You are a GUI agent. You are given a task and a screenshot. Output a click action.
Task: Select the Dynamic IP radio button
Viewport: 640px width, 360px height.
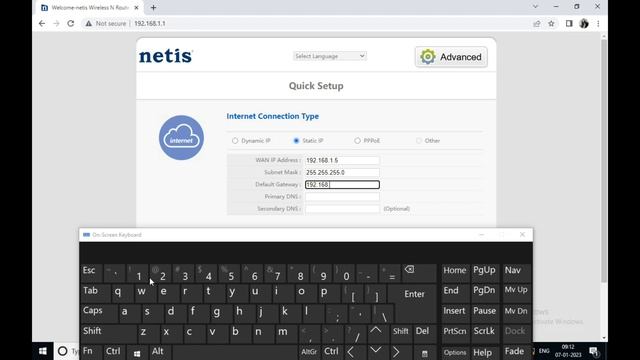235,141
